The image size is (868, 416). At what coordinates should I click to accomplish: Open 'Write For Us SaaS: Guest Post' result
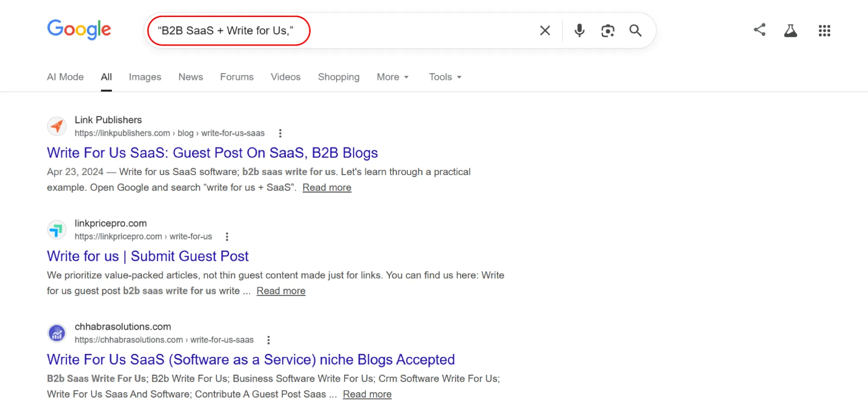(x=212, y=152)
